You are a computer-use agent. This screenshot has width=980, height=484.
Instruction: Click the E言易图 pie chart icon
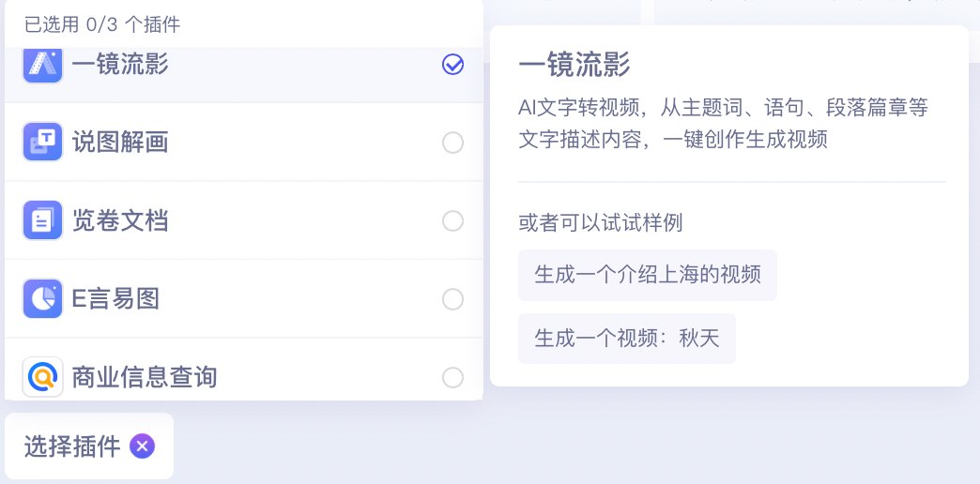[x=42, y=299]
